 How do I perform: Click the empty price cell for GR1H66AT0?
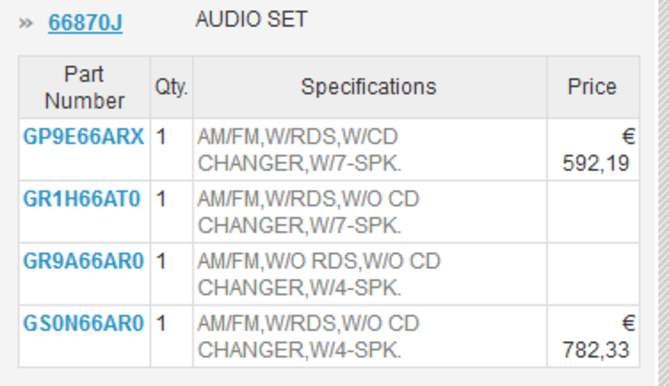click(593, 212)
